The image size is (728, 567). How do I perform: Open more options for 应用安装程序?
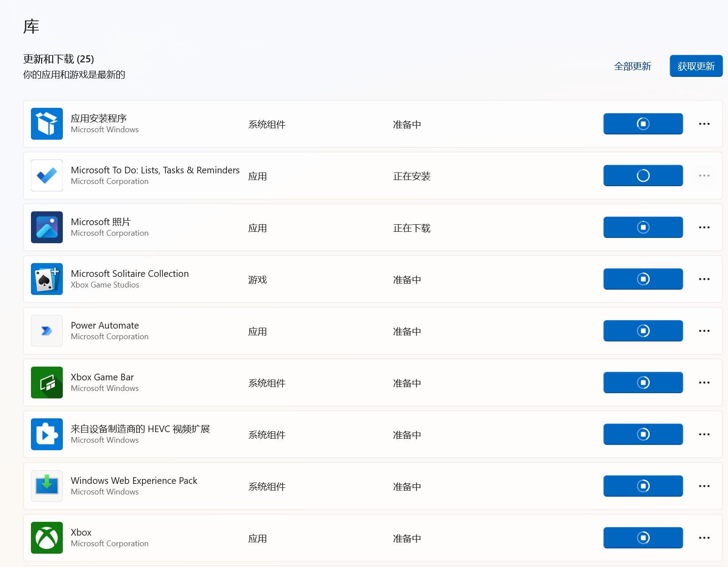tap(704, 124)
